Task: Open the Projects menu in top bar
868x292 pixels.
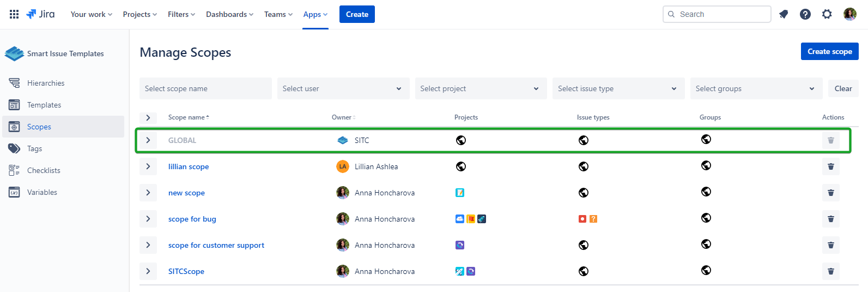Action: coord(139,14)
